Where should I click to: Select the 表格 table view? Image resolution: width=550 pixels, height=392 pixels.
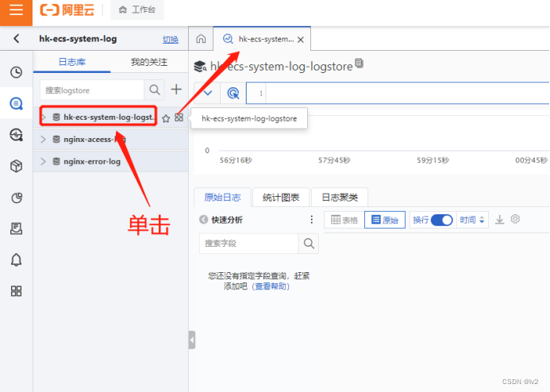[344, 220]
